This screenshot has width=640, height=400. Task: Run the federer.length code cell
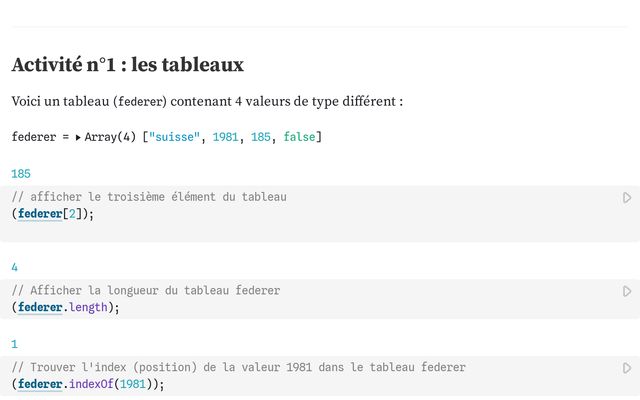[x=627, y=291]
